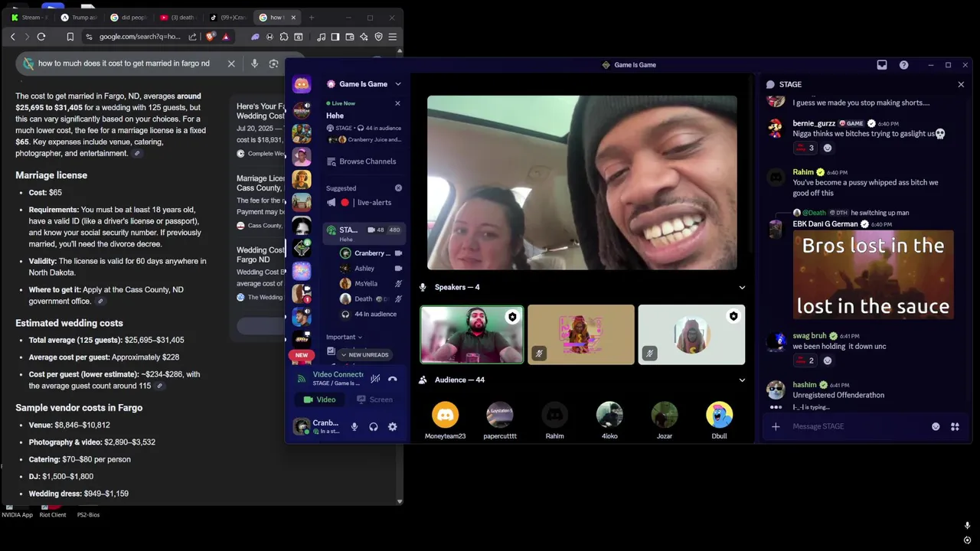Turn off the Video camera button
This screenshot has height=551, width=980.
[x=319, y=399]
